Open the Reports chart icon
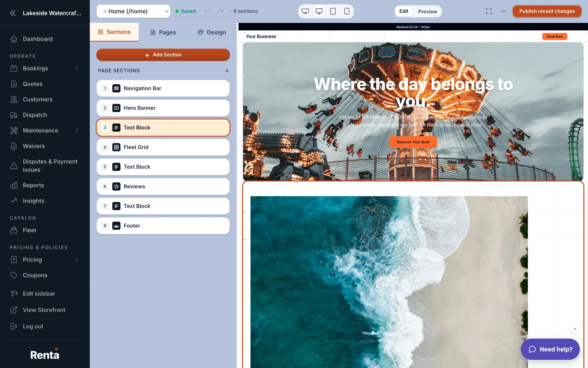588x368 pixels. (14, 185)
